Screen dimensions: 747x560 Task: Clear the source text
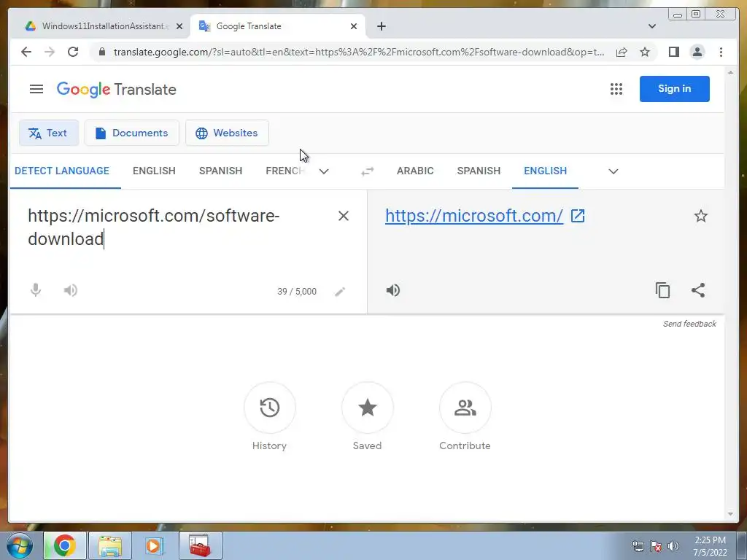click(343, 216)
